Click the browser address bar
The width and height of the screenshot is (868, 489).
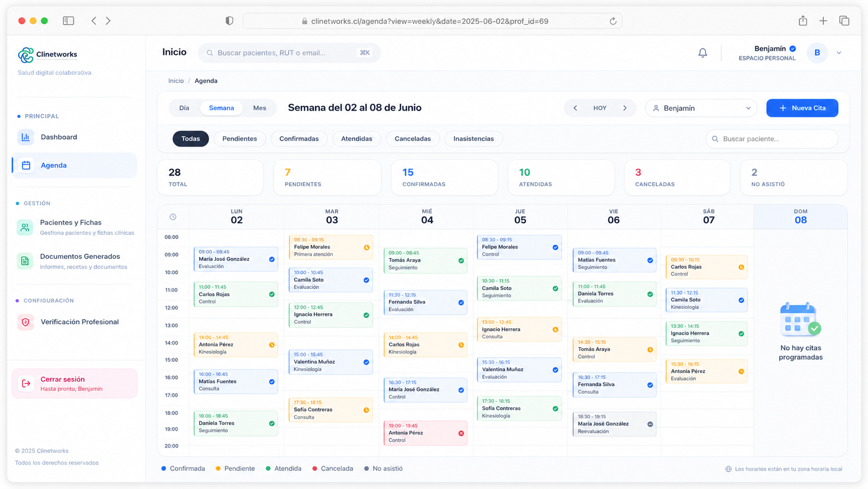pos(432,21)
